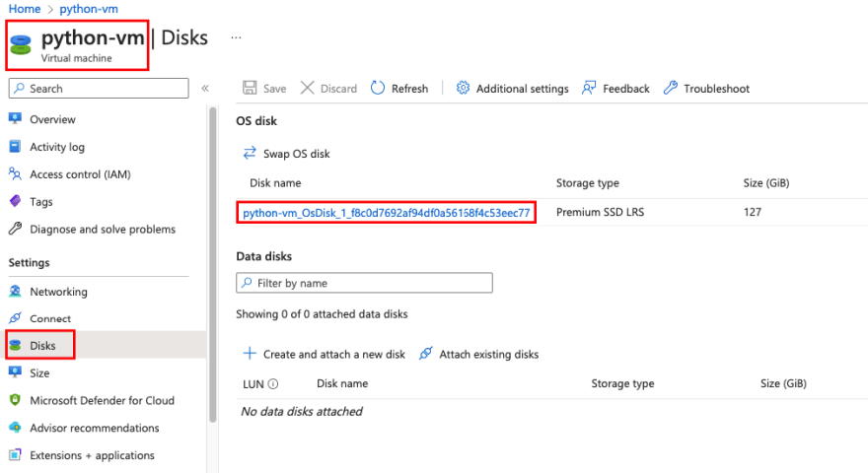
Task: Click the Discard X icon
Action: 307,88
